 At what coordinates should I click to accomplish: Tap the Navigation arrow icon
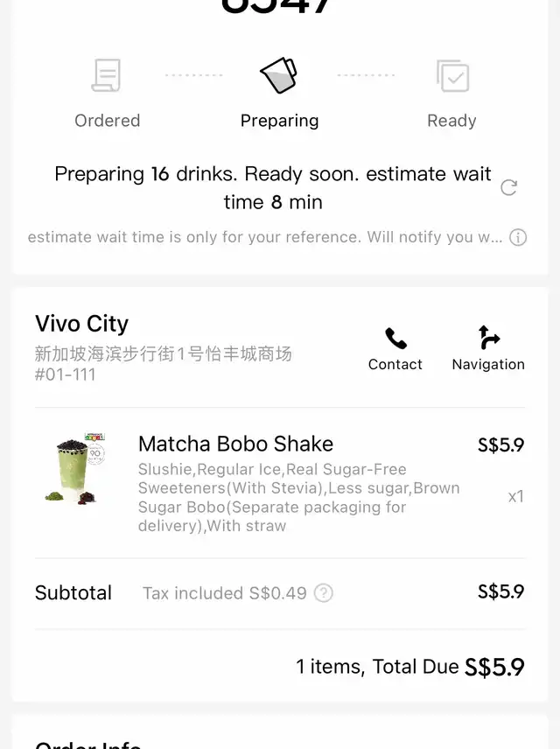point(488,337)
